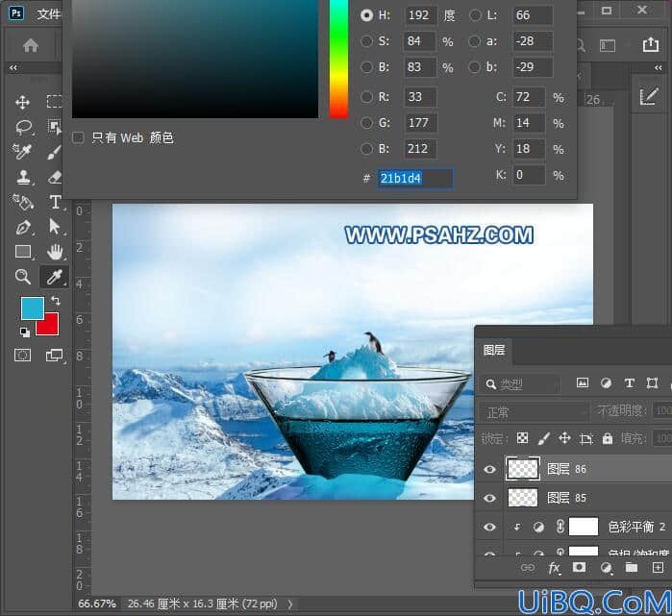
Task: Select the Brush tool
Action: (54, 152)
